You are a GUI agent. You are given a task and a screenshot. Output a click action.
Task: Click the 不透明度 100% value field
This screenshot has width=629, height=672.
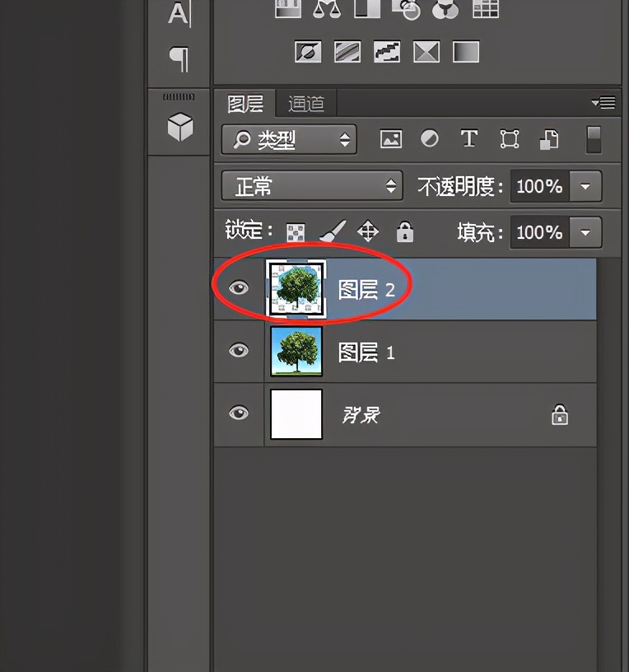coord(539,186)
